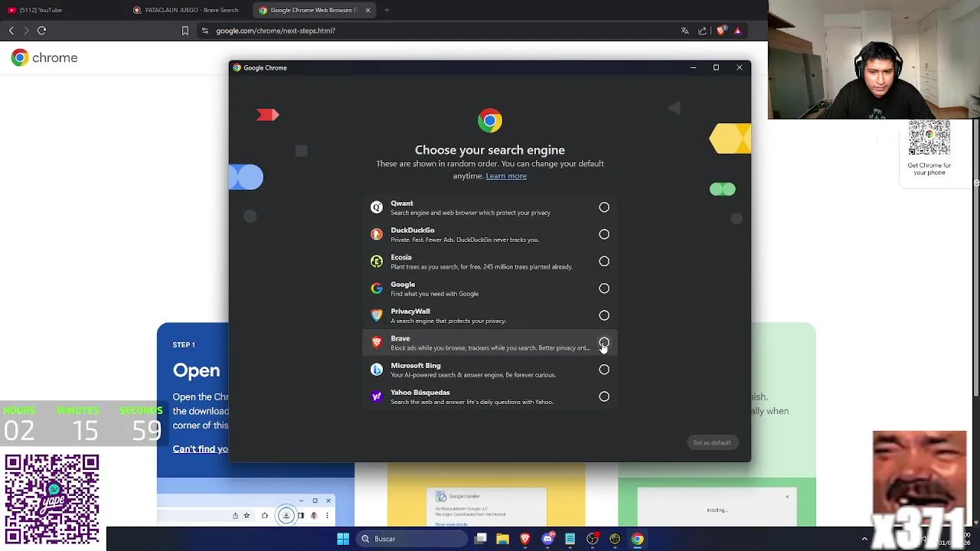
Task: Select the Qwant radio button
Action: pyautogui.click(x=604, y=207)
